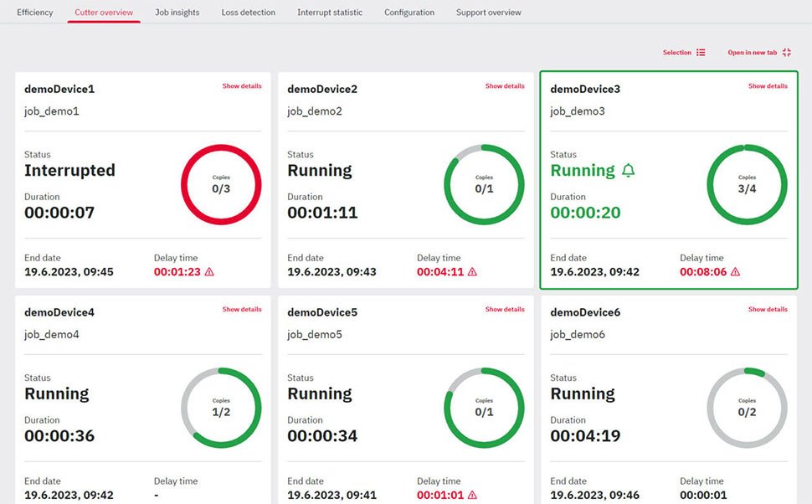Click the demoDevice5 title
Image resolution: width=812 pixels, height=504 pixels.
pyautogui.click(x=322, y=312)
